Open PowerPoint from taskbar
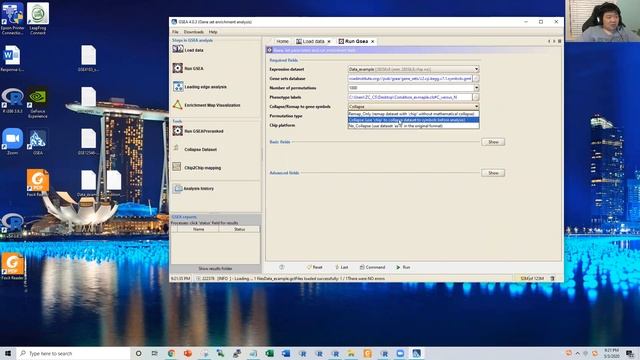 pyautogui.click(x=188, y=353)
